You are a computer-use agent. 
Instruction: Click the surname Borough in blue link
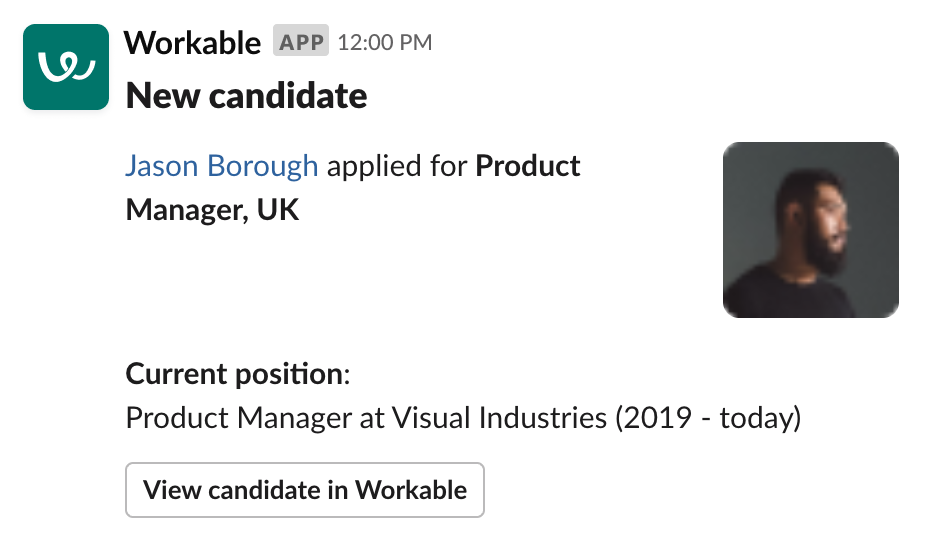tap(263, 166)
